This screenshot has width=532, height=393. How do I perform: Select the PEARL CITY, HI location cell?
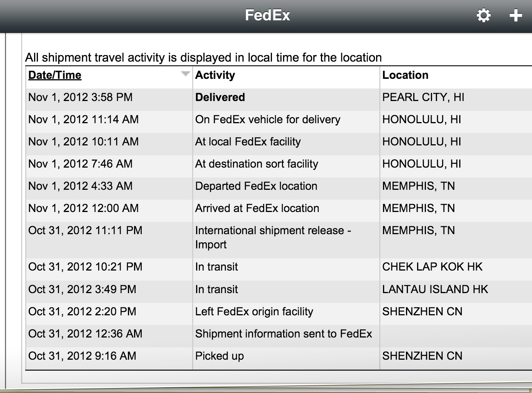click(423, 97)
